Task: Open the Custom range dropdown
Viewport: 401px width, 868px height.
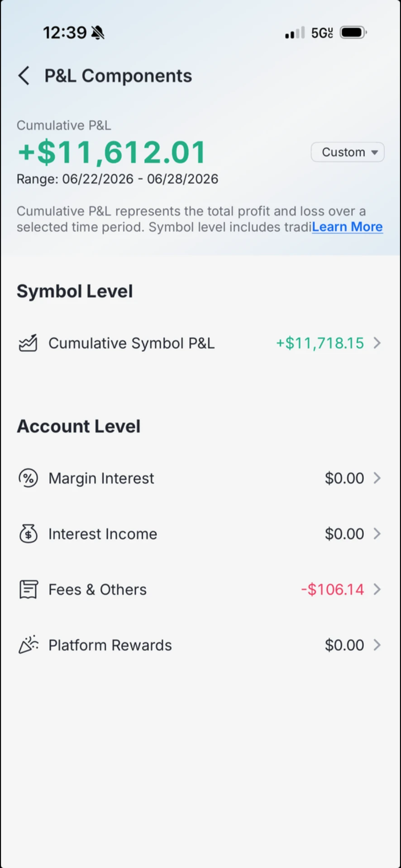Action: pyautogui.click(x=348, y=152)
